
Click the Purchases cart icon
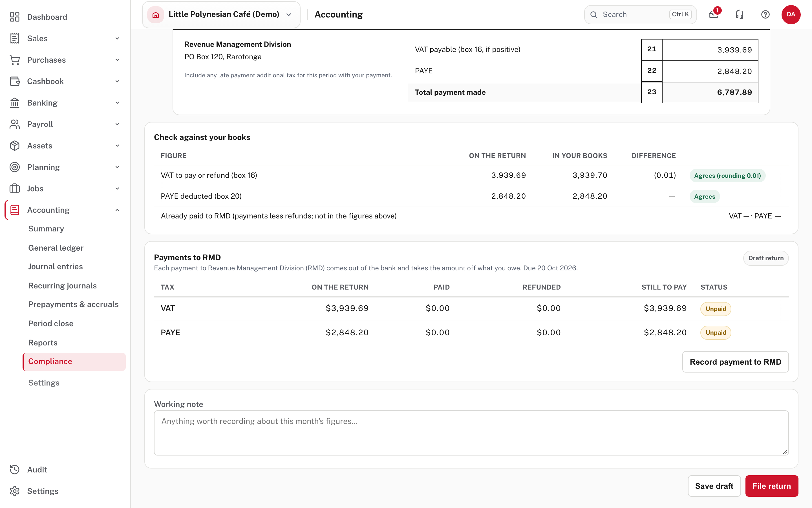14,60
